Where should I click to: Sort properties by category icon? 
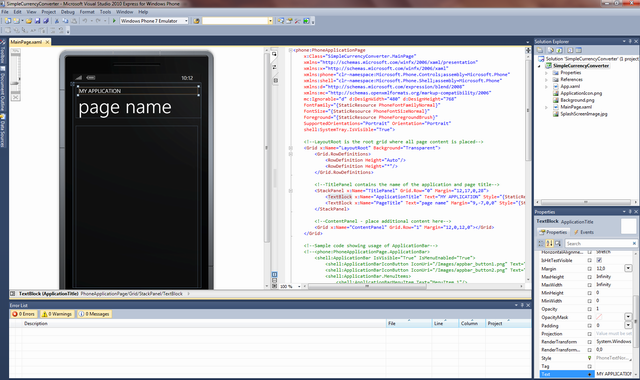pyautogui.click(x=541, y=244)
